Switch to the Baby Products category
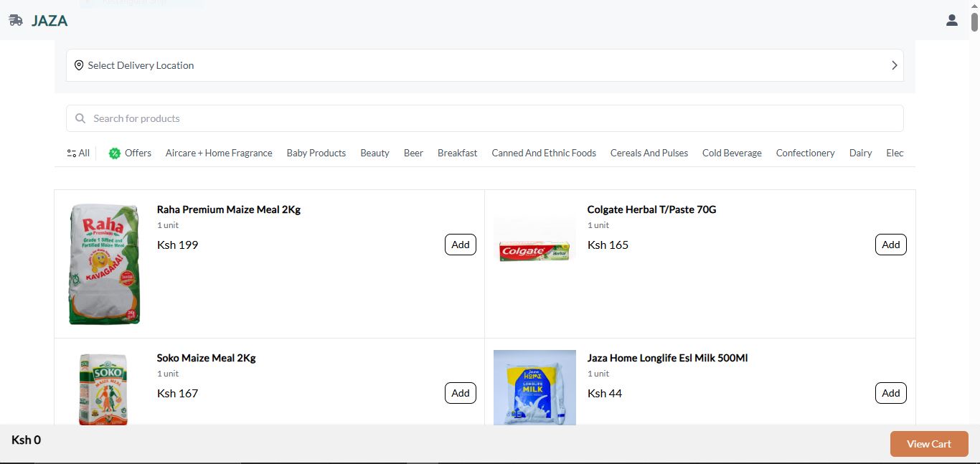 pos(316,153)
